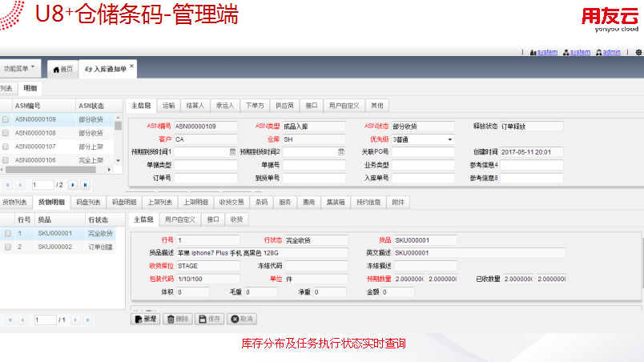The width and height of the screenshot is (644, 362).
Task: Open the 优先级 dropdown
Action: point(449,139)
